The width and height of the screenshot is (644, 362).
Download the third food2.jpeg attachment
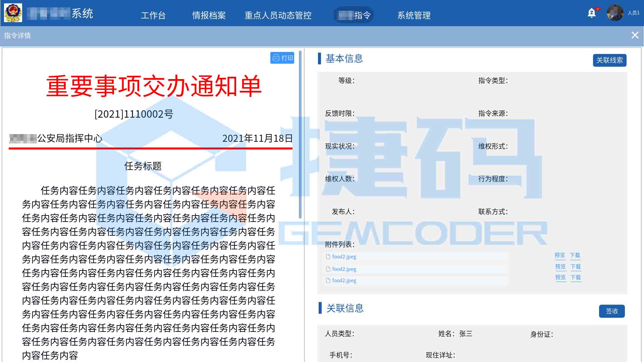click(x=575, y=278)
